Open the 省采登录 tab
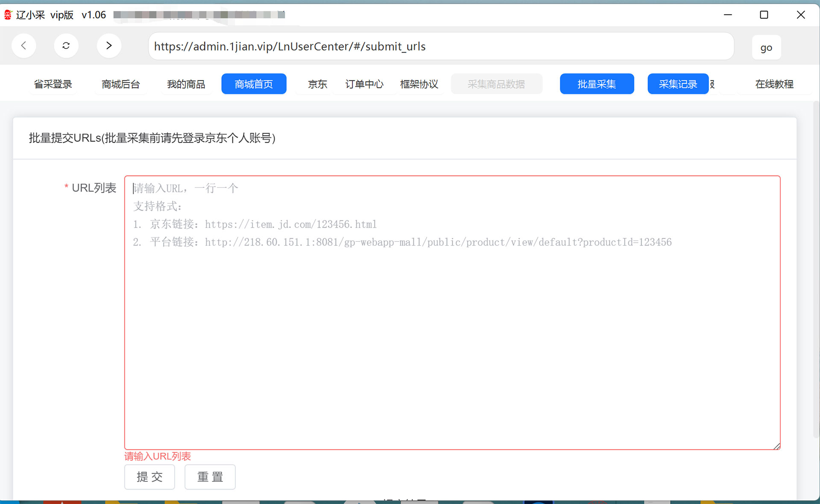820x504 pixels. coord(53,84)
